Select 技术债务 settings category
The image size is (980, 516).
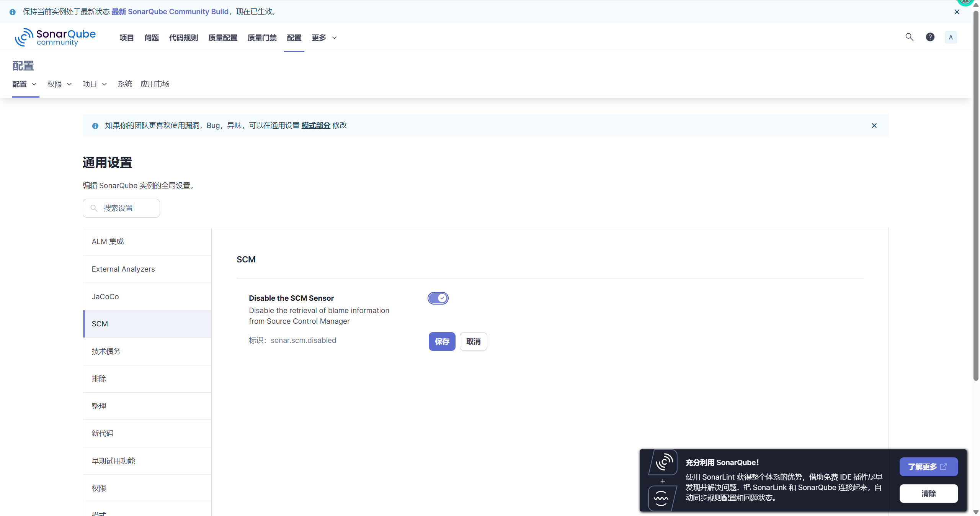click(147, 351)
